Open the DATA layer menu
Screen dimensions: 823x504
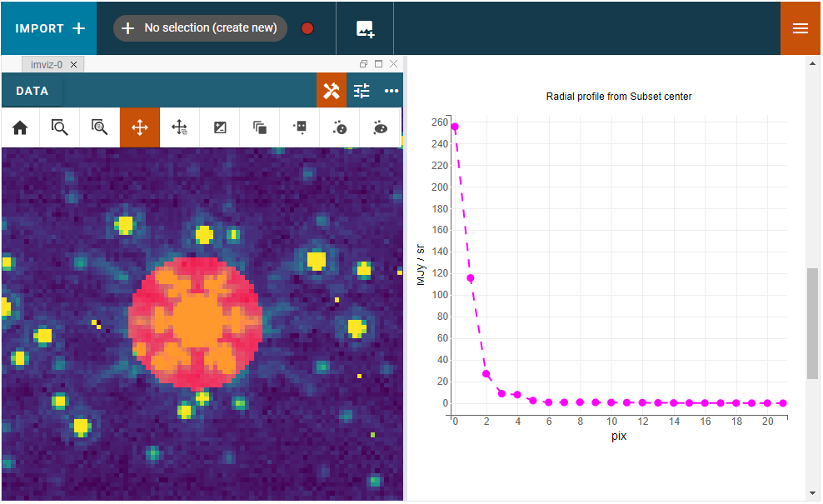pos(31,90)
